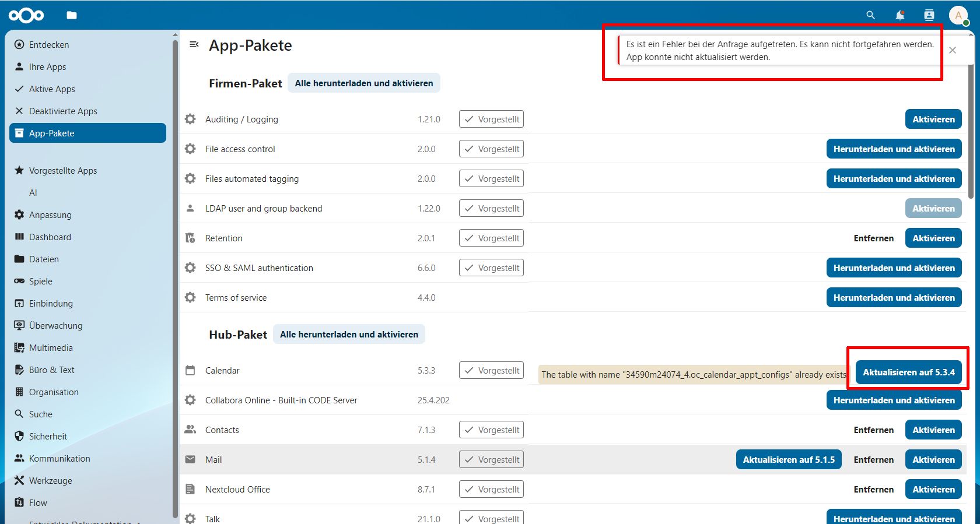Download and activate all Hub-Paket apps
Image resolution: width=980 pixels, height=524 pixels.
click(349, 334)
